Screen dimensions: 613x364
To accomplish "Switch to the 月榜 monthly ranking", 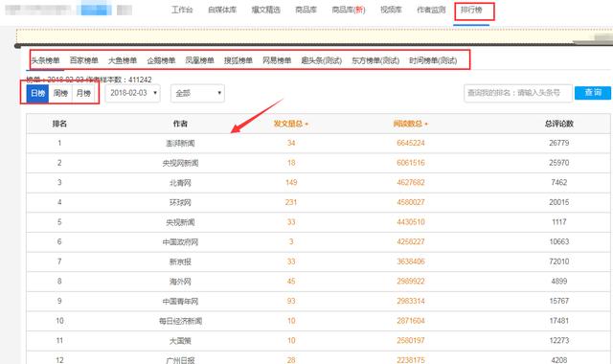I will (83, 94).
